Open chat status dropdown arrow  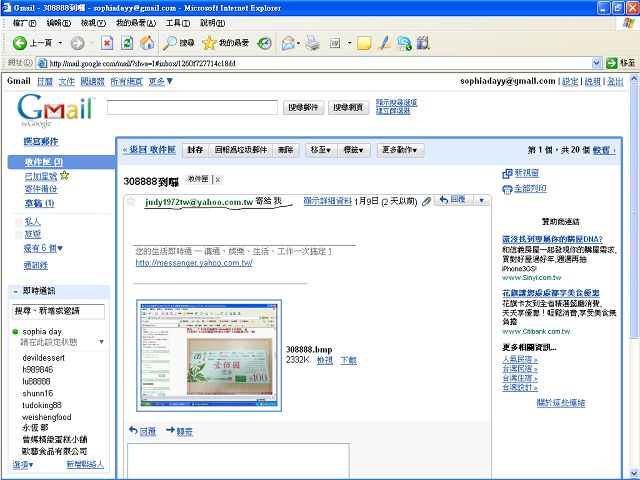[101, 342]
